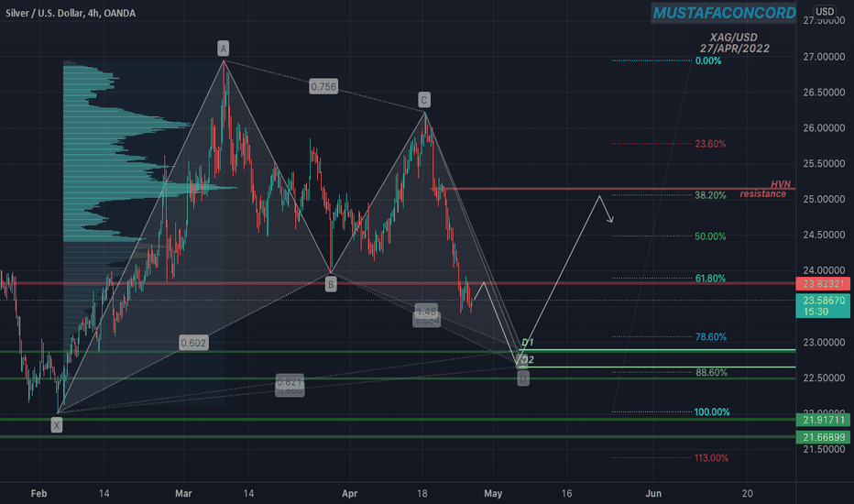Click the May date on time axis
The image size is (854, 504).
click(x=493, y=494)
